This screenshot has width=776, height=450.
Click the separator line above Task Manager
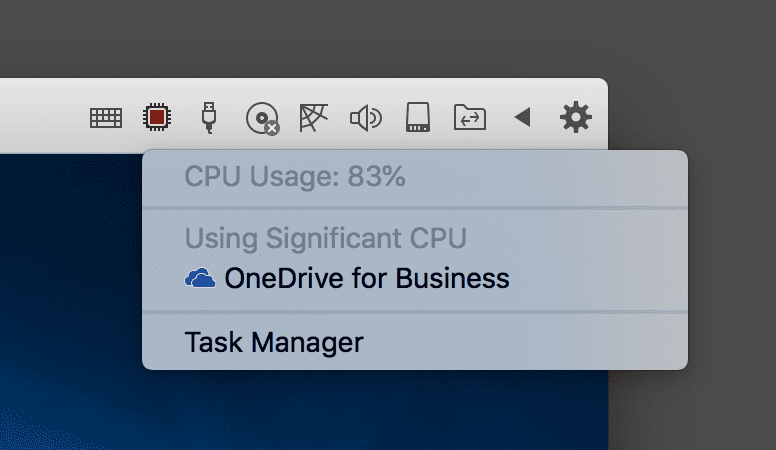[415, 312]
